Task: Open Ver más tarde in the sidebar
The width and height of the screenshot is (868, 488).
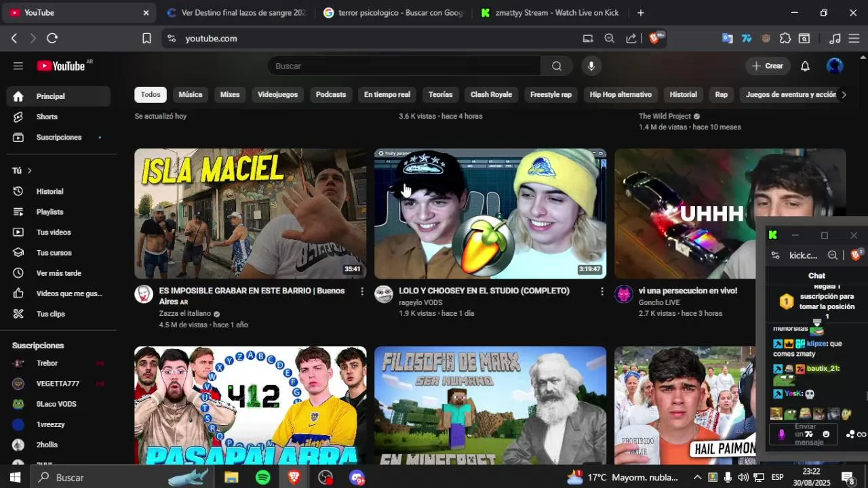Action: (x=58, y=272)
